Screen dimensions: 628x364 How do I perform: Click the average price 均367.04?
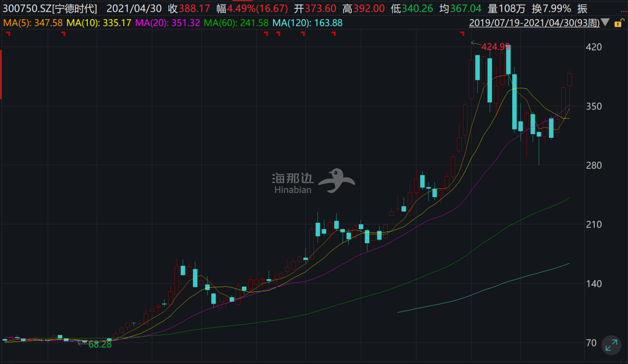pyautogui.click(x=461, y=8)
